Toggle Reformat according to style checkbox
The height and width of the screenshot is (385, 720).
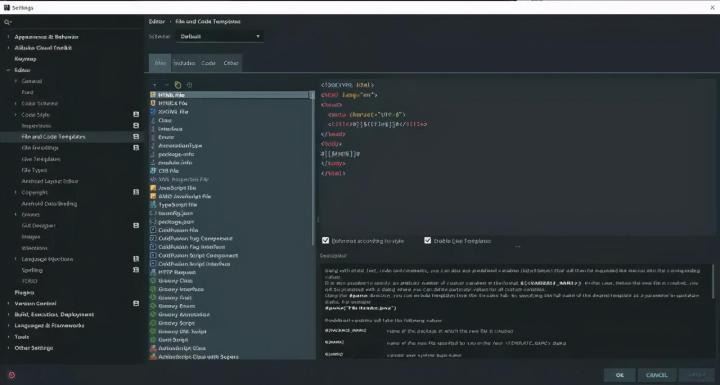(x=326, y=240)
